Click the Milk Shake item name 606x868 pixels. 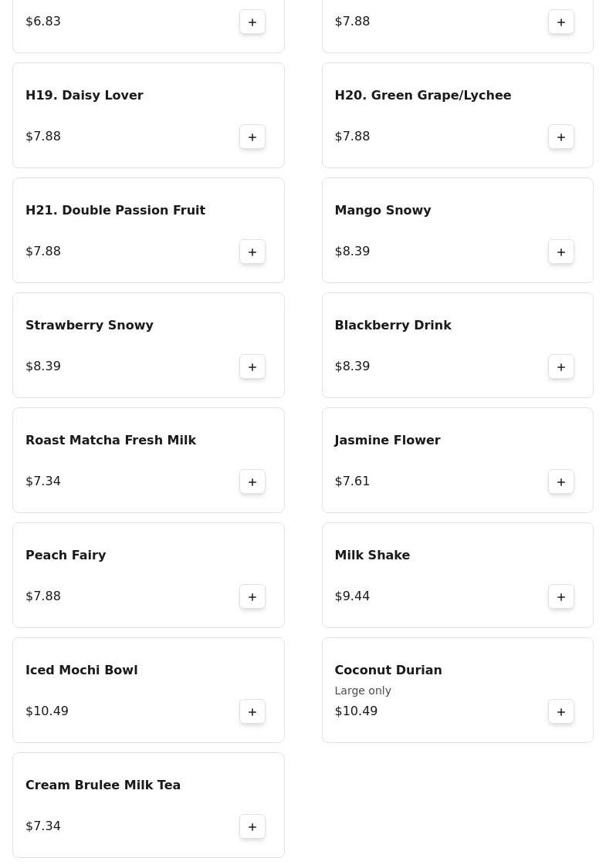[372, 556]
